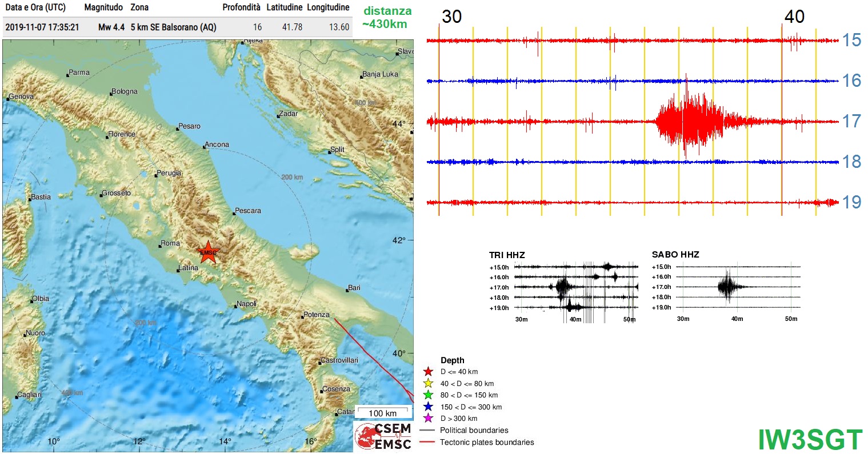The width and height of the screenshot is (868, 454).
Task: Click the Bologna city label
Action: pos(125,91)
